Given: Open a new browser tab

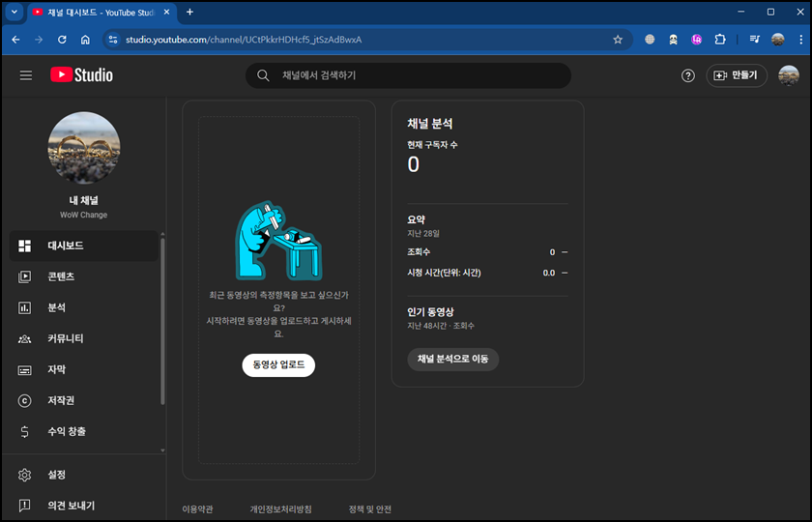Looking at the screenshot, I should [x=190, y=12].
